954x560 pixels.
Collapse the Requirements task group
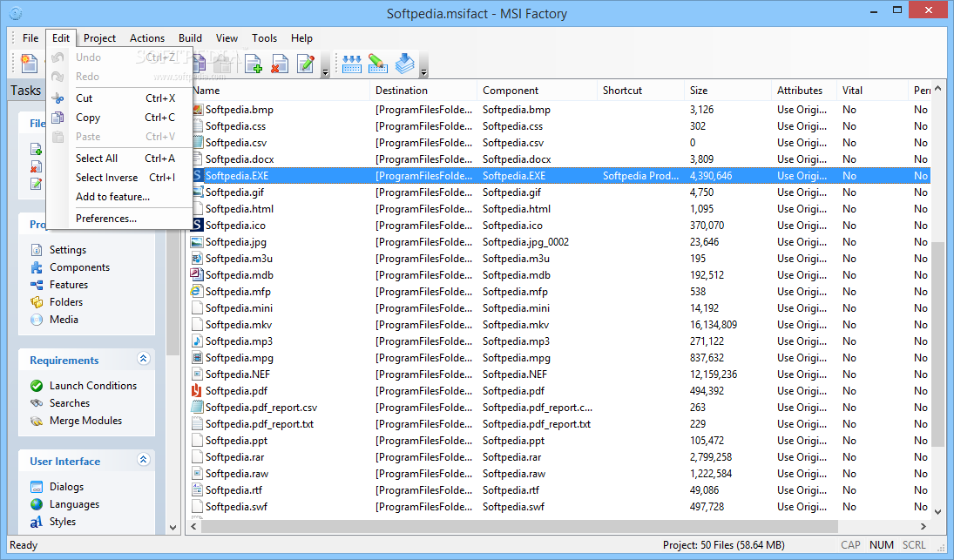144,359
